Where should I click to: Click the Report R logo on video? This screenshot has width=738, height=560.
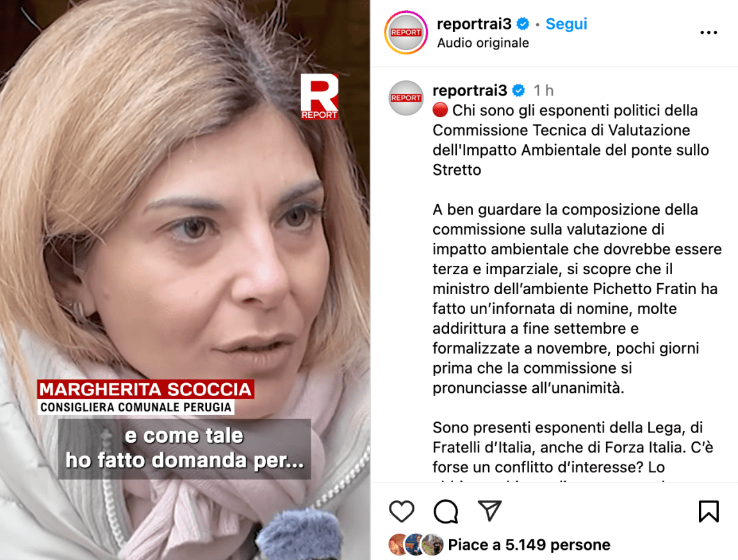319,97
